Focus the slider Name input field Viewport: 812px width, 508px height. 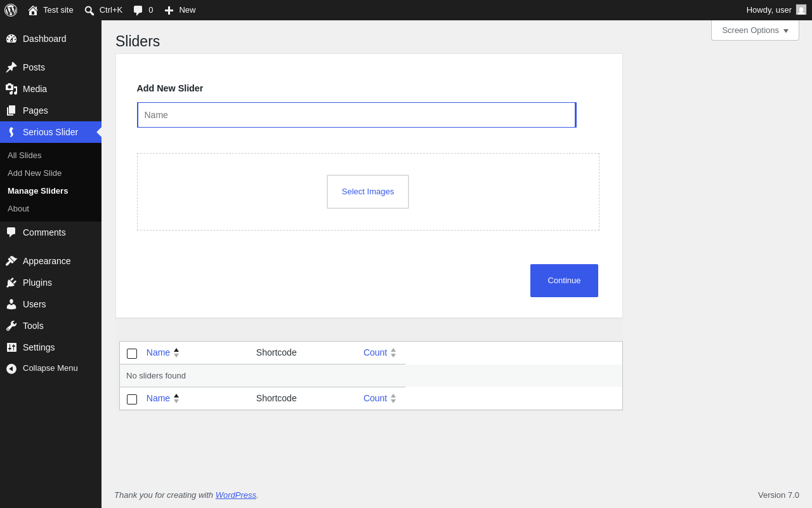(357, 115)
